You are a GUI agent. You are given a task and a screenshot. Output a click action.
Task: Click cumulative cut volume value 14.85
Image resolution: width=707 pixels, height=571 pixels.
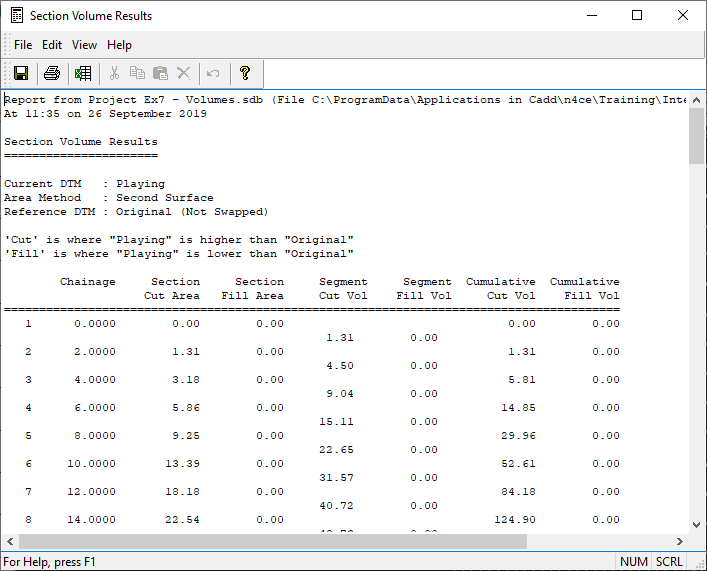point(518,407)
